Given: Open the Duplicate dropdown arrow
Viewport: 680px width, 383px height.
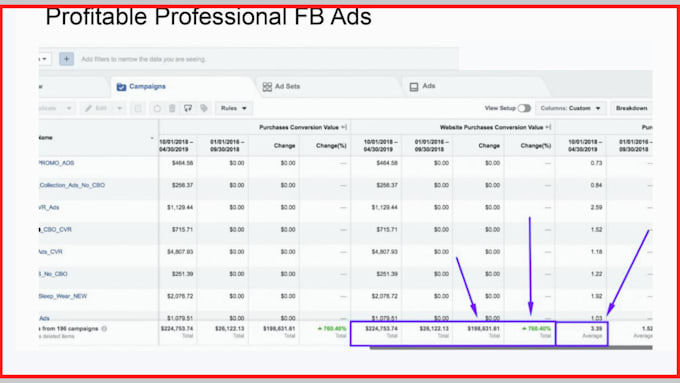Looking at the screenshot, I should pyautogui.click(x=69, y=108).
